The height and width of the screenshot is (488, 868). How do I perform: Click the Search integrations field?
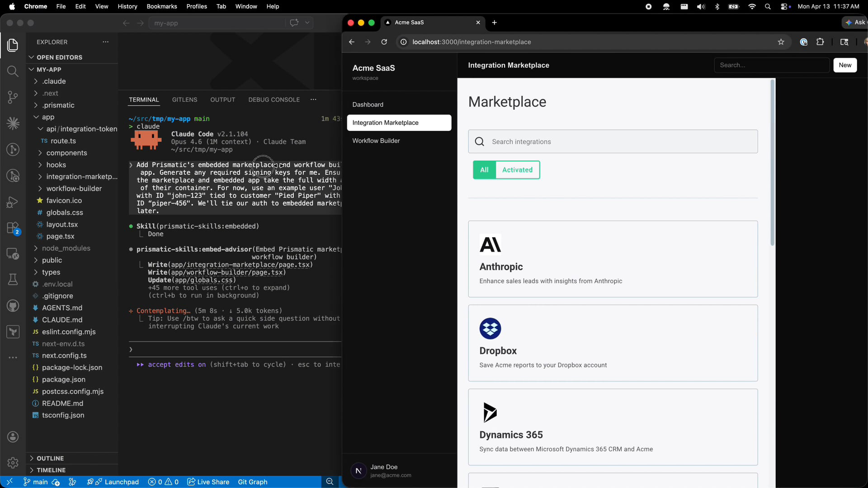pos(613,141)
